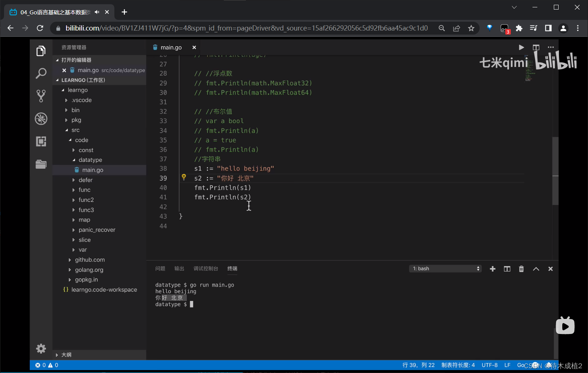Viewport: 588px width, 373px height.
Task: Close the main.go editor tab
Action: 194,47
